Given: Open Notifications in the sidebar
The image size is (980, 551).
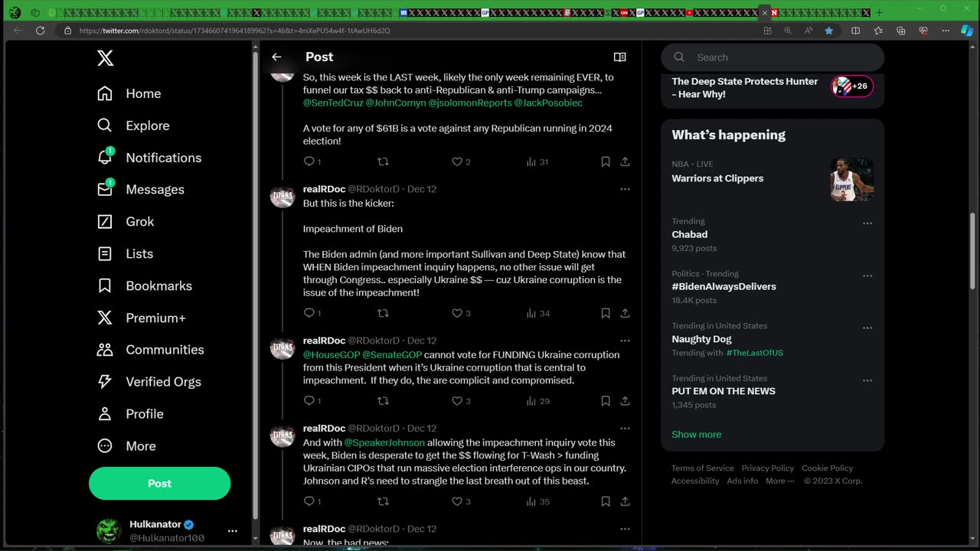Looking at the screenshot, I should point(149,158).
